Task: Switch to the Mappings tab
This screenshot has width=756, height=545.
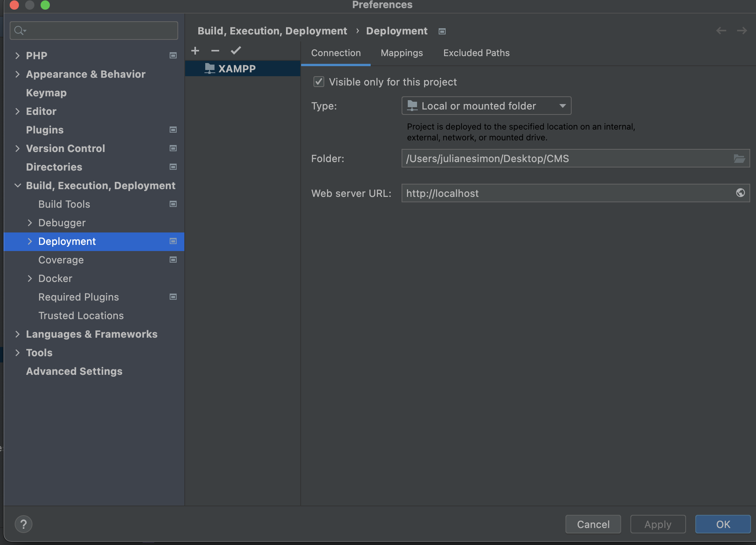Action: pos(402,53)
